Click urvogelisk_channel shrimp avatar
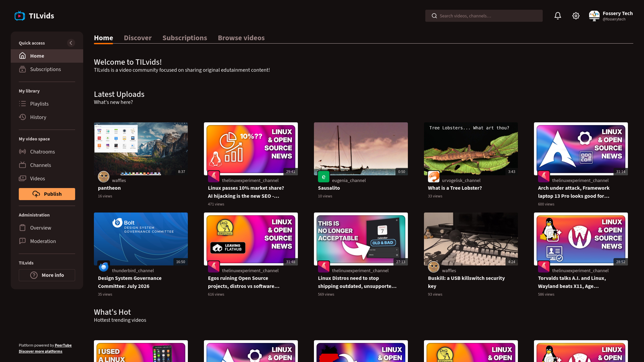This screenshot has width=644, height=362. (x=434, y=177)
